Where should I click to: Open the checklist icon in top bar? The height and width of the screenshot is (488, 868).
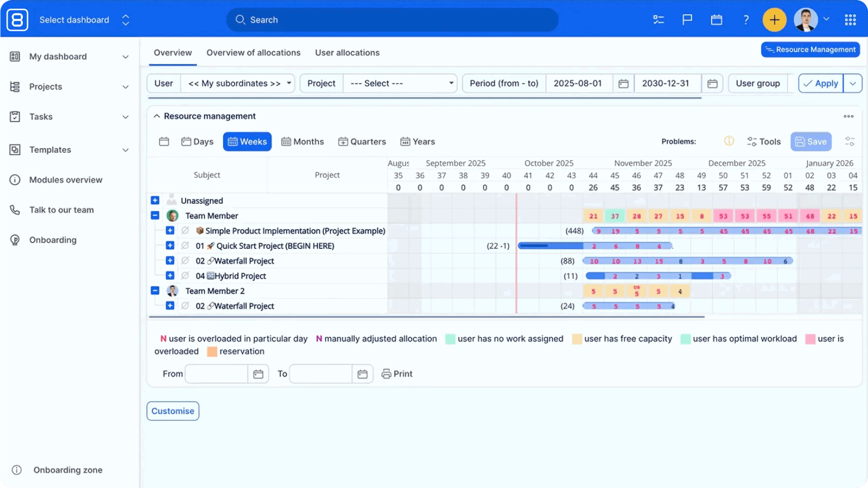[x=659, y=20]
